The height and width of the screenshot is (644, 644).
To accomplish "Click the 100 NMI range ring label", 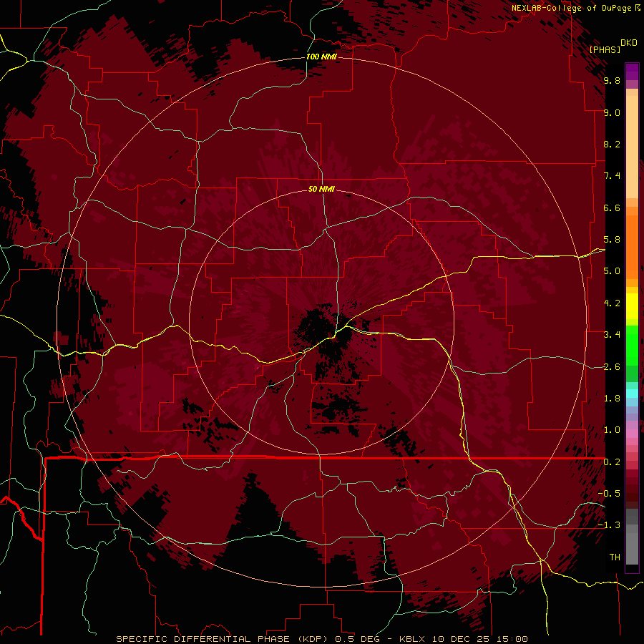I will [321, 57].
